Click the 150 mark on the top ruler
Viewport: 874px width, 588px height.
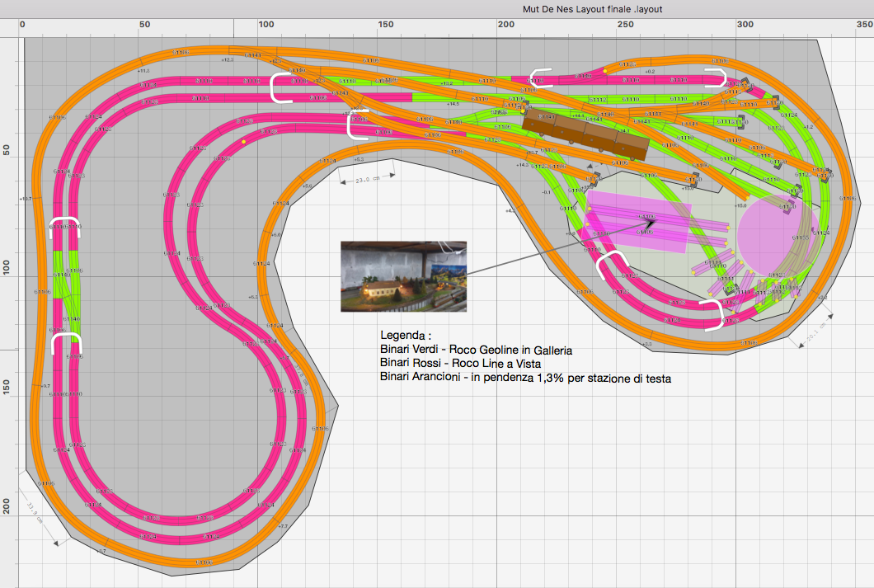click(384, 26)
